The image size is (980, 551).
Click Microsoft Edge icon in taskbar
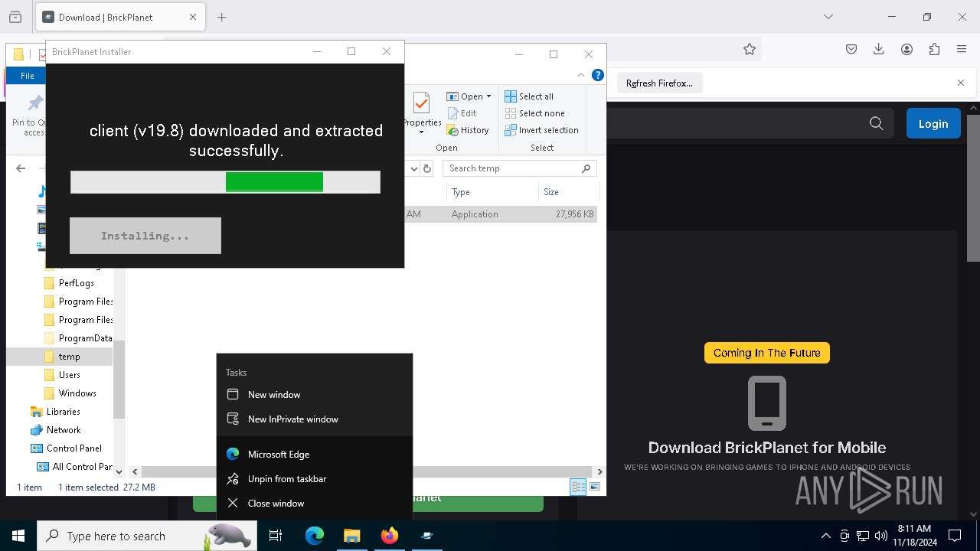[315, 536]
